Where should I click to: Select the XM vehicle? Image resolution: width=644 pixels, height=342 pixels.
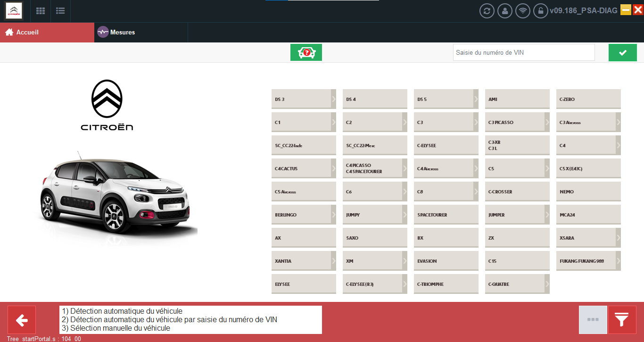(x=375, y=261)
